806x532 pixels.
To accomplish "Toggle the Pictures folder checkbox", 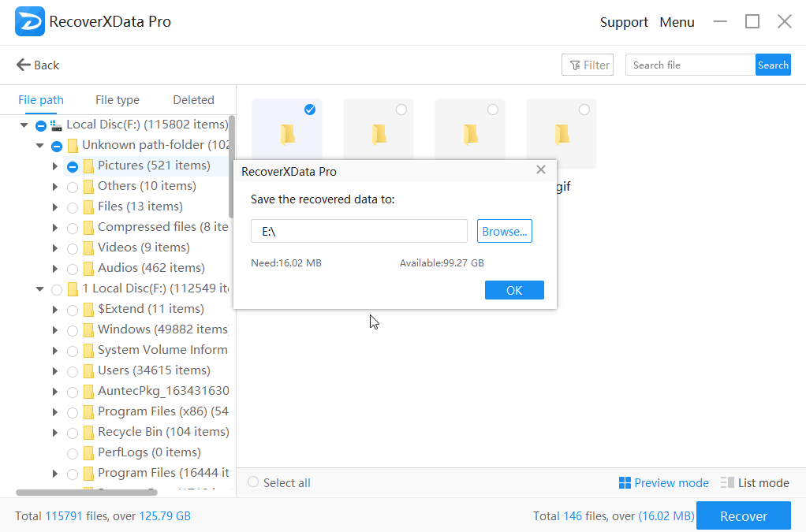I will point(73,167).
